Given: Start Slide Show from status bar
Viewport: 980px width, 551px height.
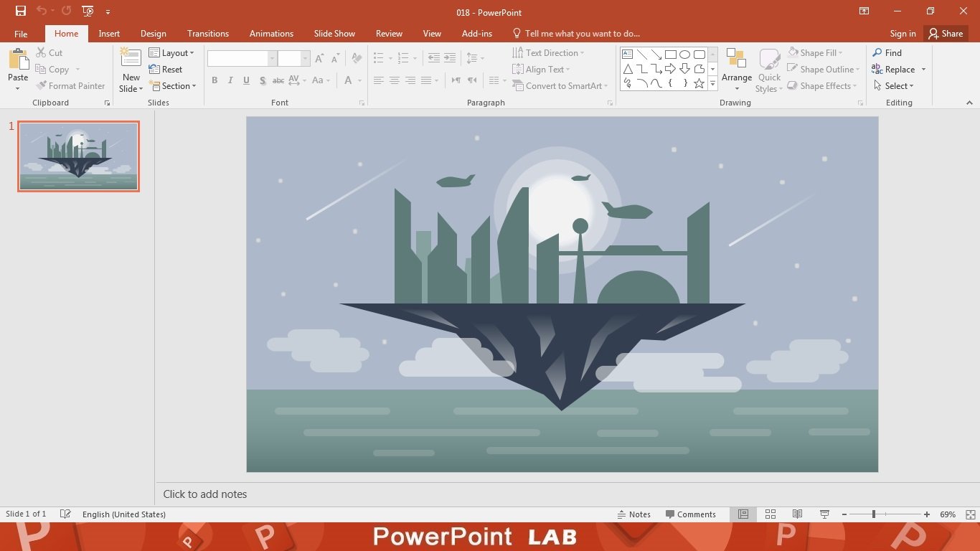Looking at the screenshot, I should click(824, 514).
